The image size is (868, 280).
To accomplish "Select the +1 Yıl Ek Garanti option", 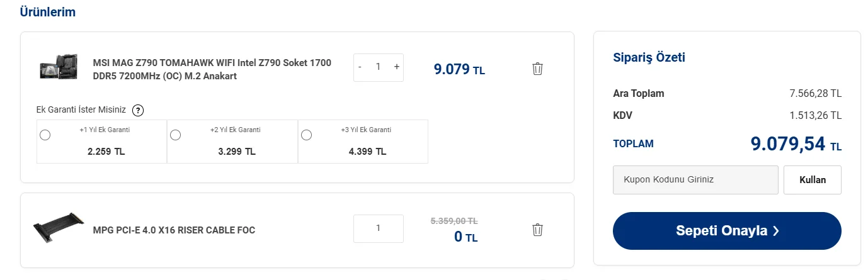I will 45,135.
